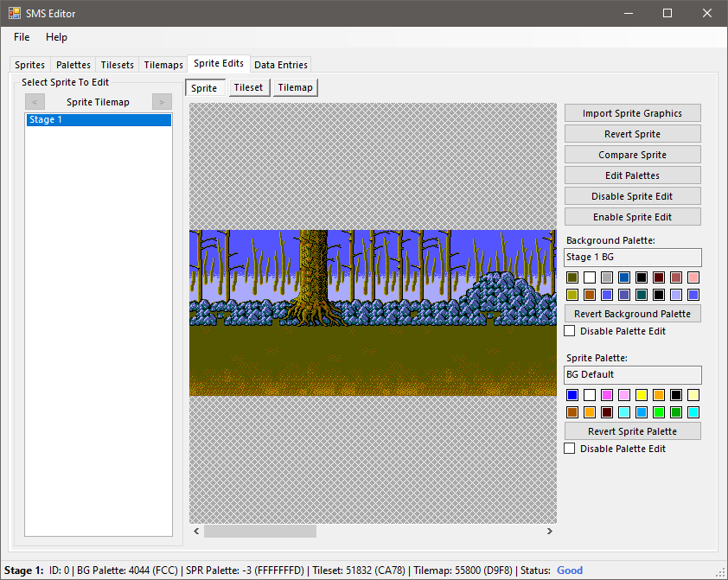This screenshot has width=728, height=580.
Task: Open the Help menu
Action: click(56, 37)
